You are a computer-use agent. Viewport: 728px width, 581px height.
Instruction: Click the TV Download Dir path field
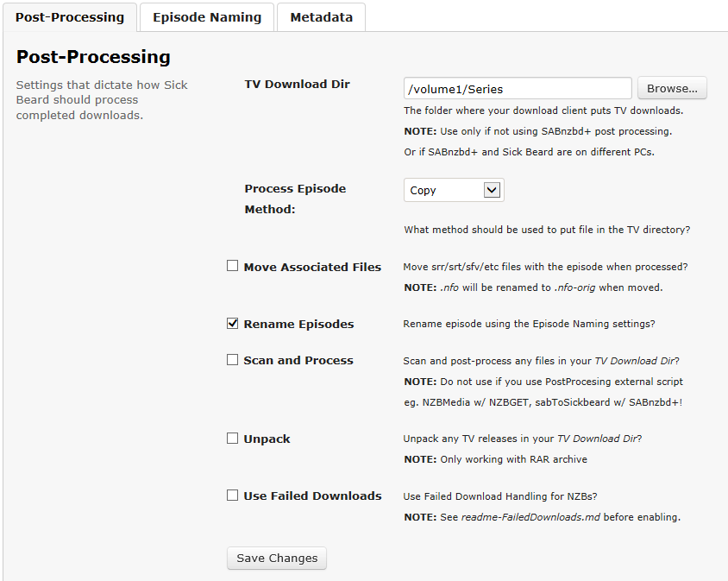[518, 88]
